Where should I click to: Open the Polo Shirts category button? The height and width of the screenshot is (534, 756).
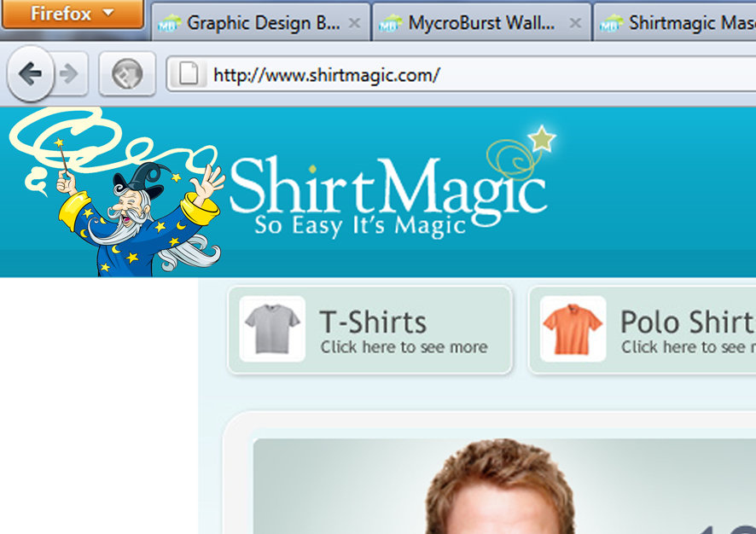tap(643, 330)
